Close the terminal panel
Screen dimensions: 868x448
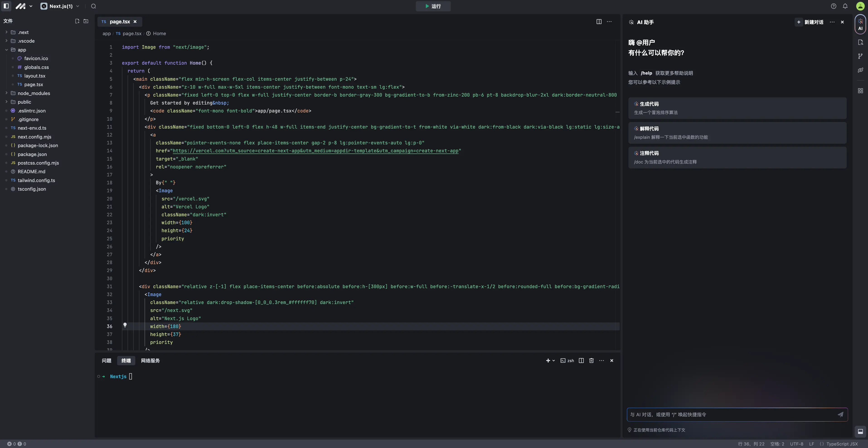(612, 361)
